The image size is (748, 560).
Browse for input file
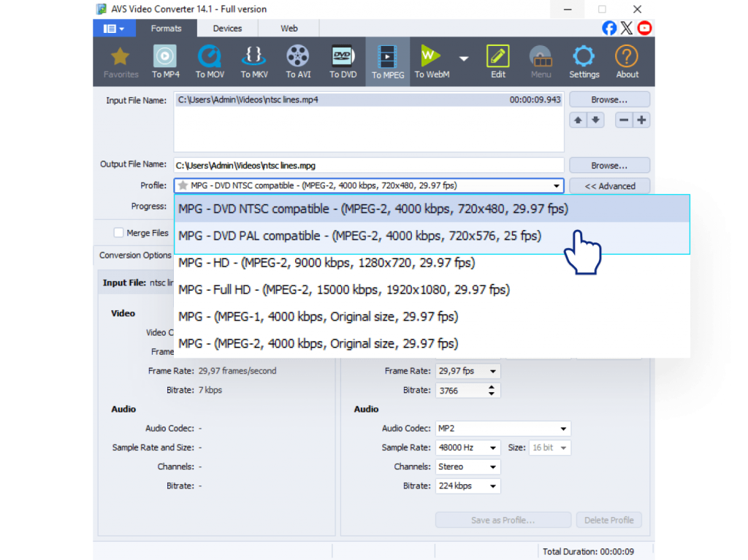[x=609, y=100]
